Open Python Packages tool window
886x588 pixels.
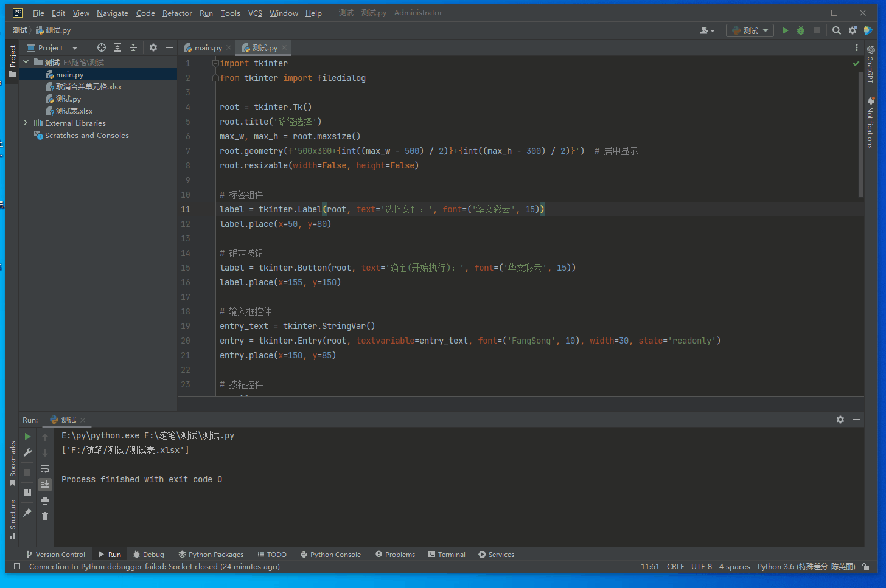[x=211, y=555]
